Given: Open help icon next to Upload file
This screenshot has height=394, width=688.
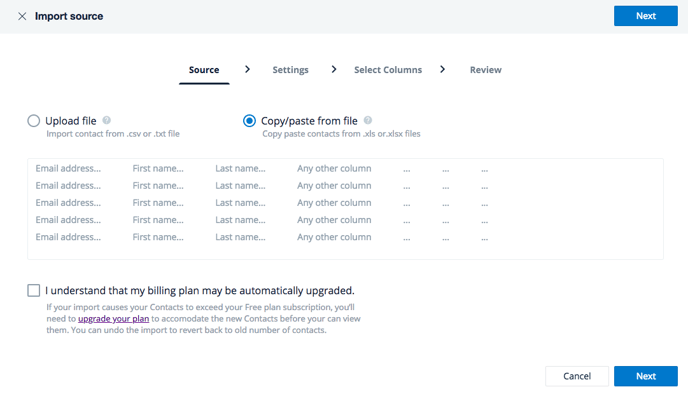Looking at the screenshot, I should click(x=107, y=120).
